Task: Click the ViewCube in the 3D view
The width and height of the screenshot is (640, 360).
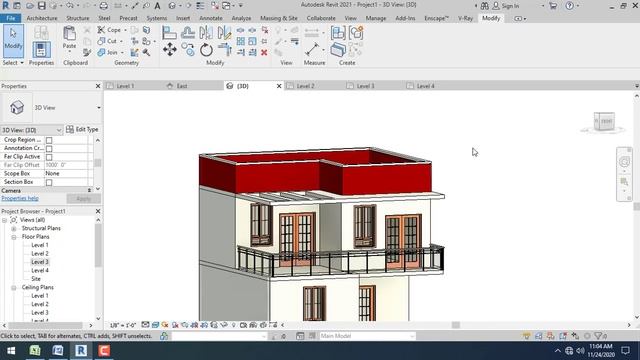Action: (x=604, y=121)
